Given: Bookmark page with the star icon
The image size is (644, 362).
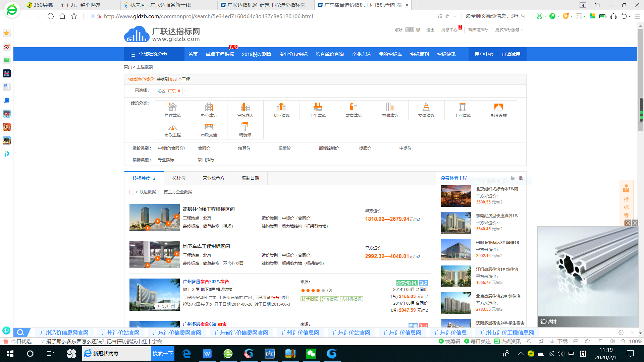Looking at the screenshot, I should pyautogui.click(x=74, y=16).
